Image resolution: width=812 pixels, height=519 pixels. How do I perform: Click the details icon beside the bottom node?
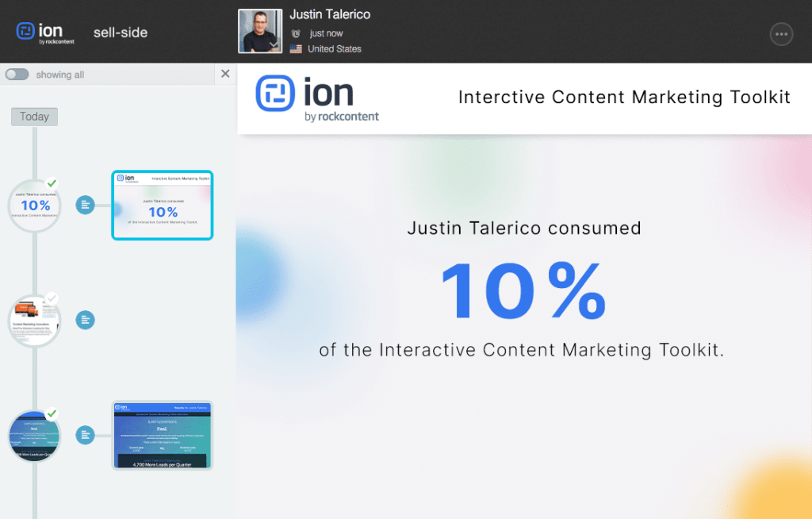coord(85,435)
